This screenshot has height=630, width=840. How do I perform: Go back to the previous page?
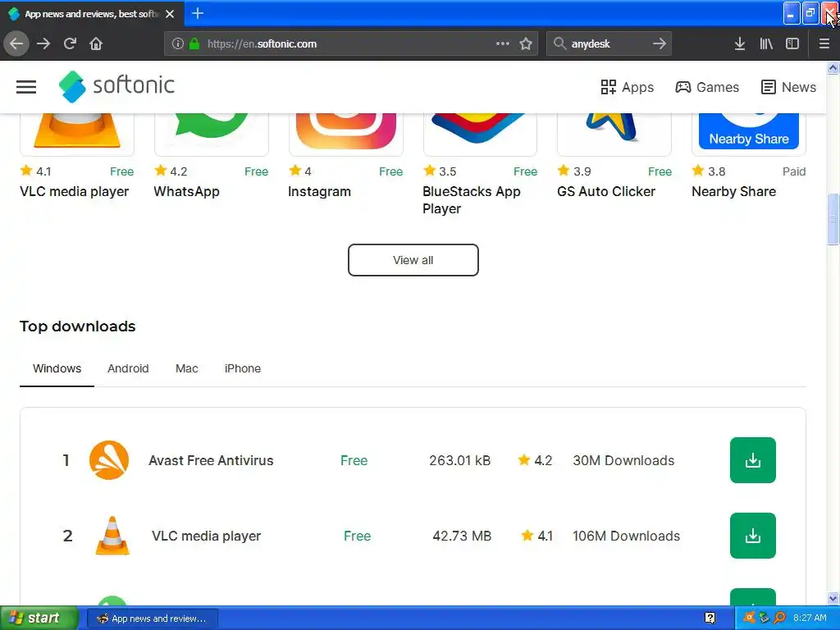[16, 43]
